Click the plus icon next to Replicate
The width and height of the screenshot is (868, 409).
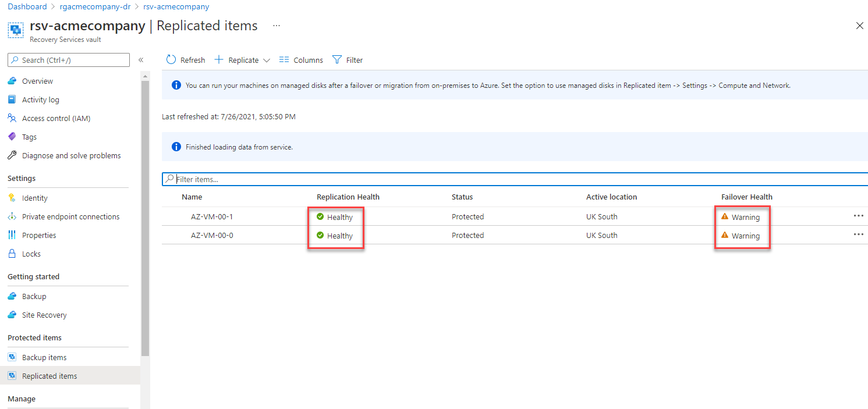tap(219, 60)
